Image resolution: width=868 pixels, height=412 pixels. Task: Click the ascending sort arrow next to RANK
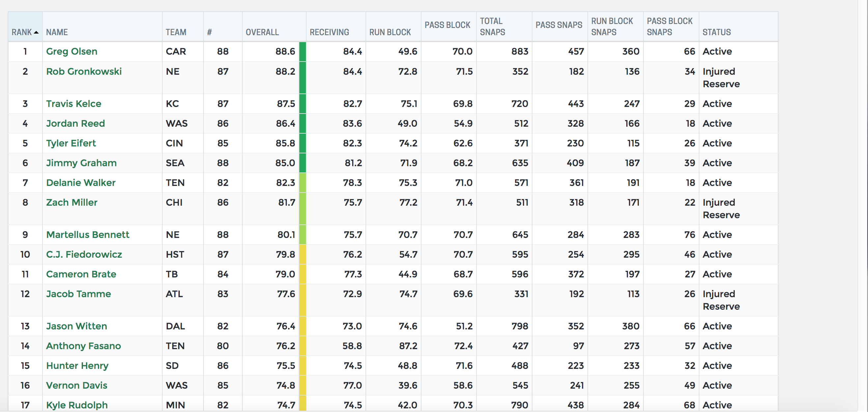[x=36, y=32]
